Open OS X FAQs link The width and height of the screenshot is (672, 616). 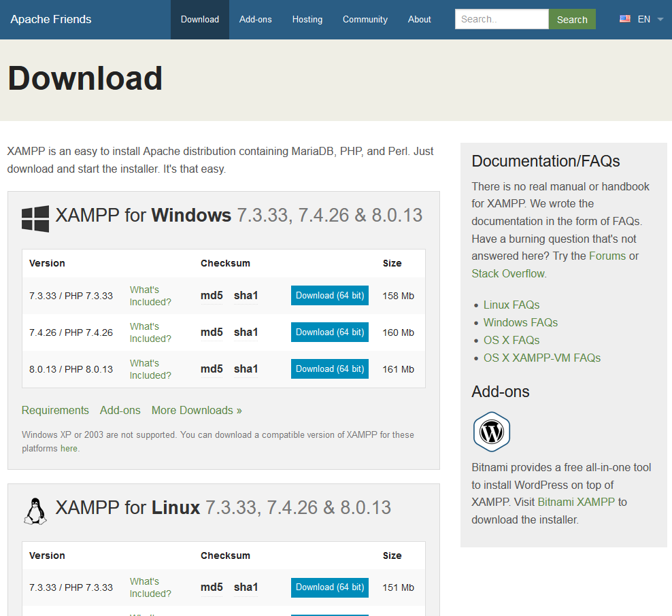(511, 340)
